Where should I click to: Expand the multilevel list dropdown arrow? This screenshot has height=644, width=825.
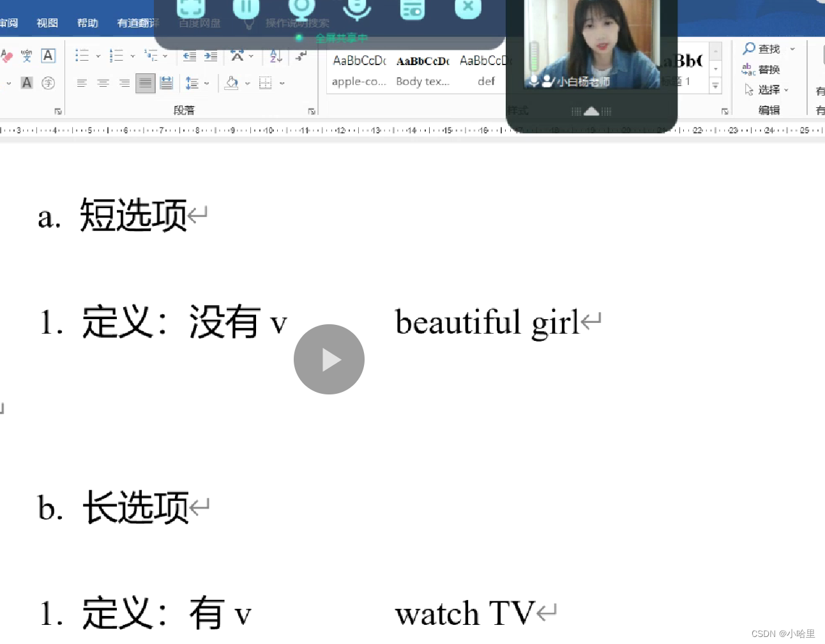165,56
